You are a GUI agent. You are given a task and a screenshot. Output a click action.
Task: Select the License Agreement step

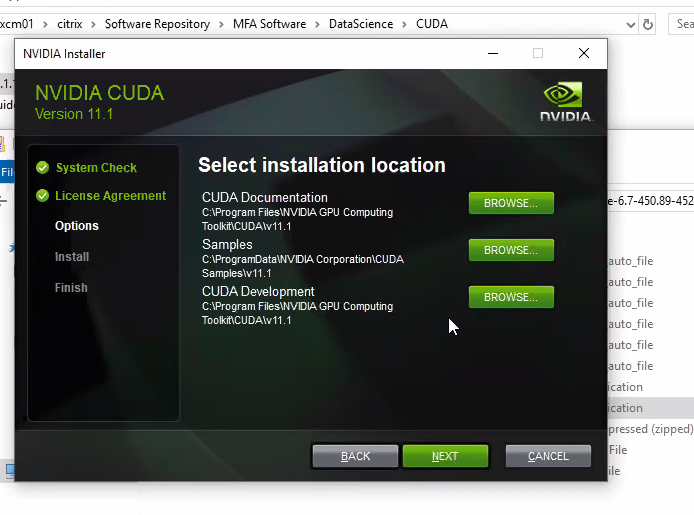tap(111, 196)
